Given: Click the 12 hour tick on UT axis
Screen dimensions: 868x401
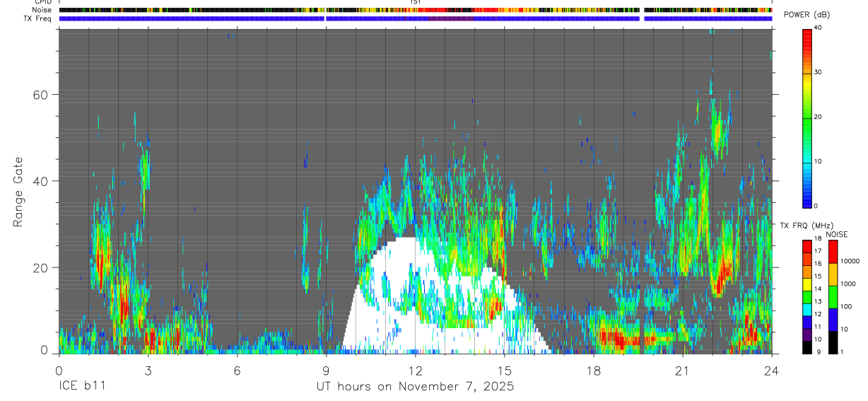Looking at the screenshot, I should tap(416, 370).
